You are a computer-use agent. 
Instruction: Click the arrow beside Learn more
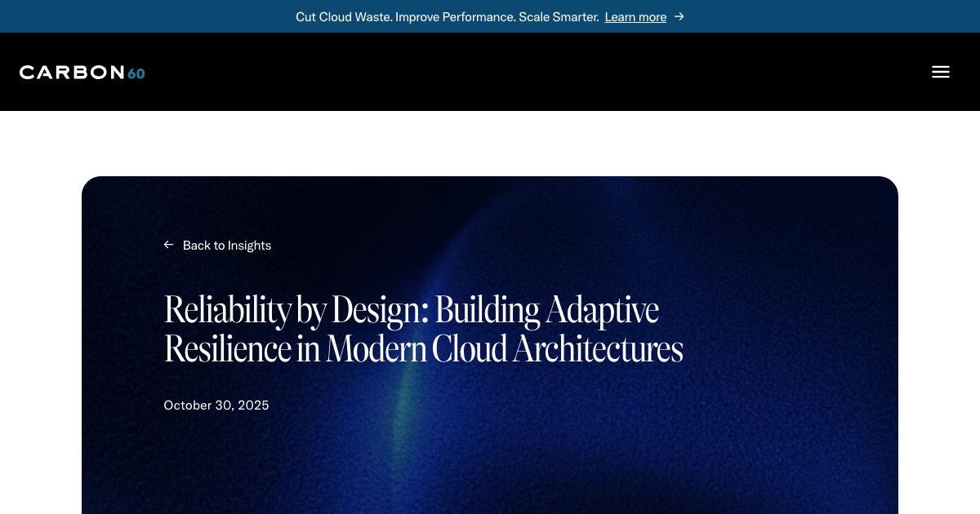tap(679, 16)
